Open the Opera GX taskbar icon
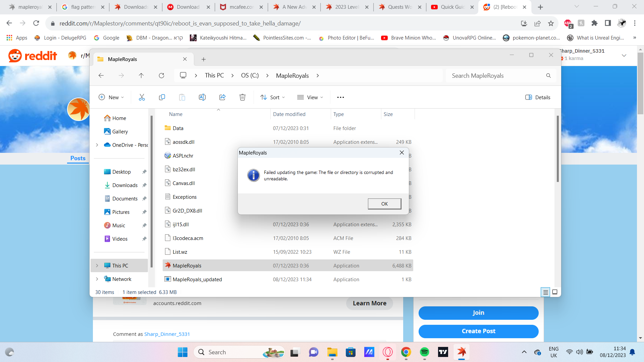Image resolution: width=644 pixels, height=362 pixels. point(387,352)
